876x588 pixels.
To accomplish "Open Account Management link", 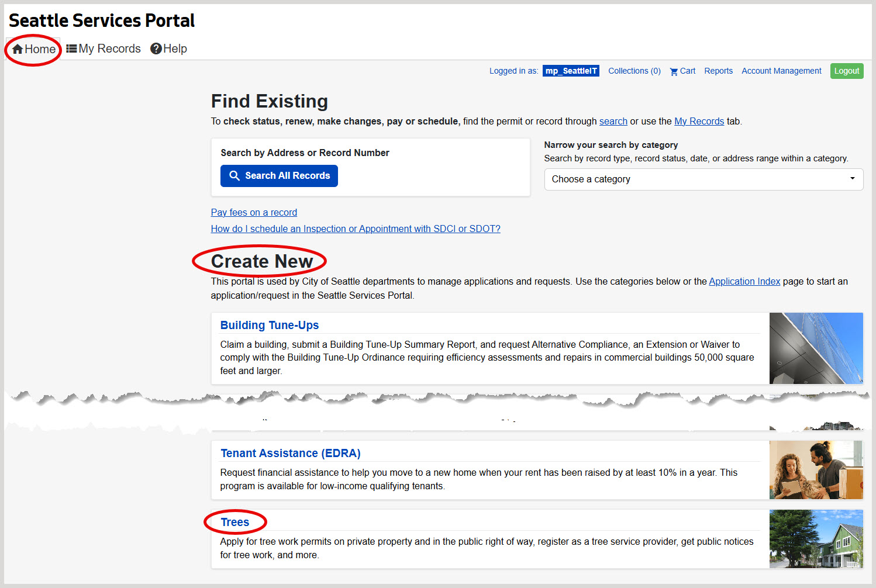I will (781, 71).
